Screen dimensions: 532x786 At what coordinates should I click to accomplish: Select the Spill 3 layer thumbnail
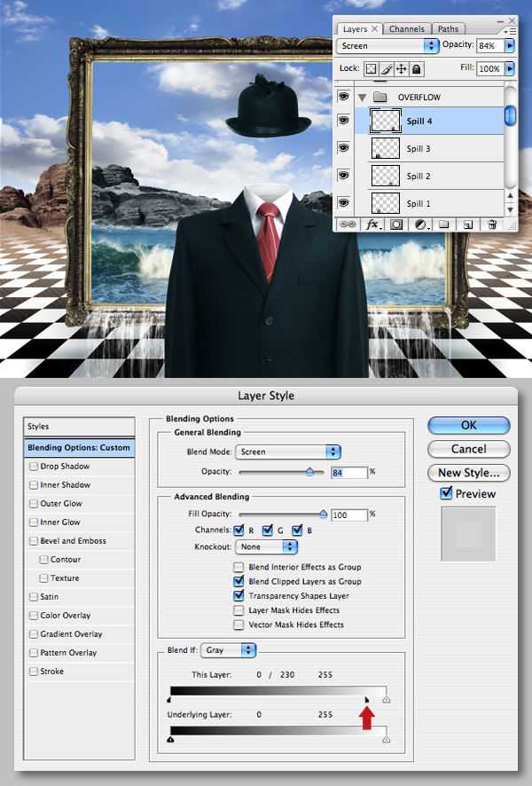(x=385, y=148)
